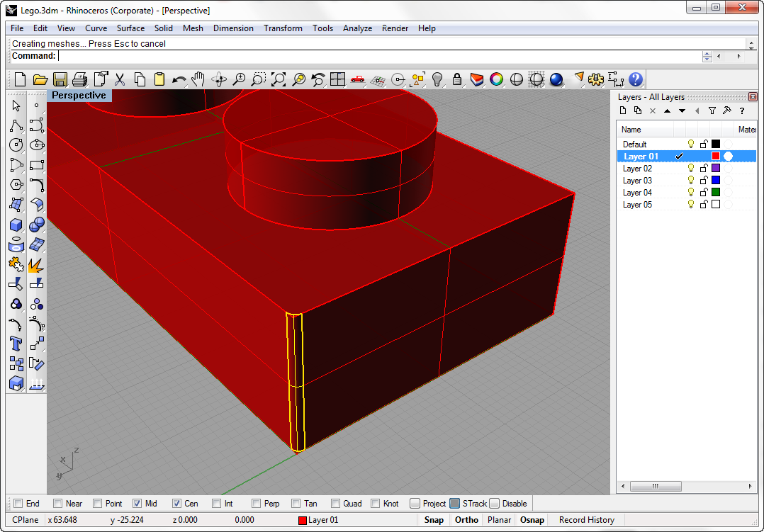Click right arrow of Layers horizontal scrollbar

(750, 486)
